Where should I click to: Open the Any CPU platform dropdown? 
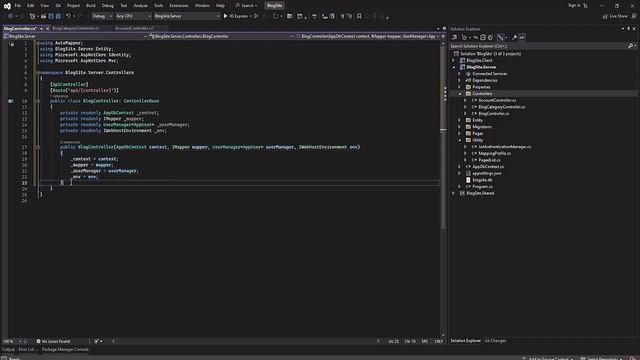point(133,16)
